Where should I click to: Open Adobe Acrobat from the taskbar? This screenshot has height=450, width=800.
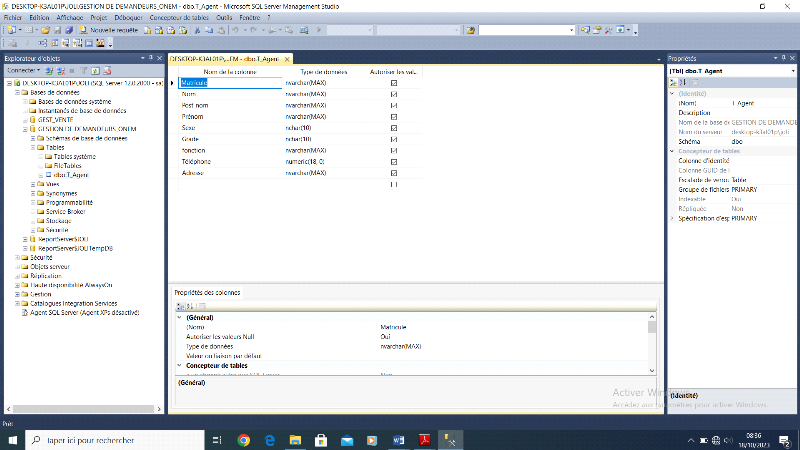(x=424, y=440)
